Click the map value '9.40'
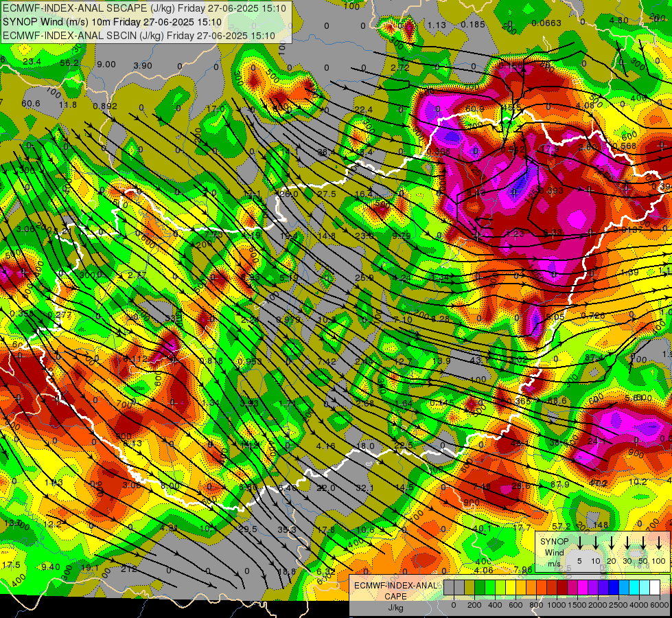The width and height of the screenshot is (672, 618). click(x=51, y=567)
